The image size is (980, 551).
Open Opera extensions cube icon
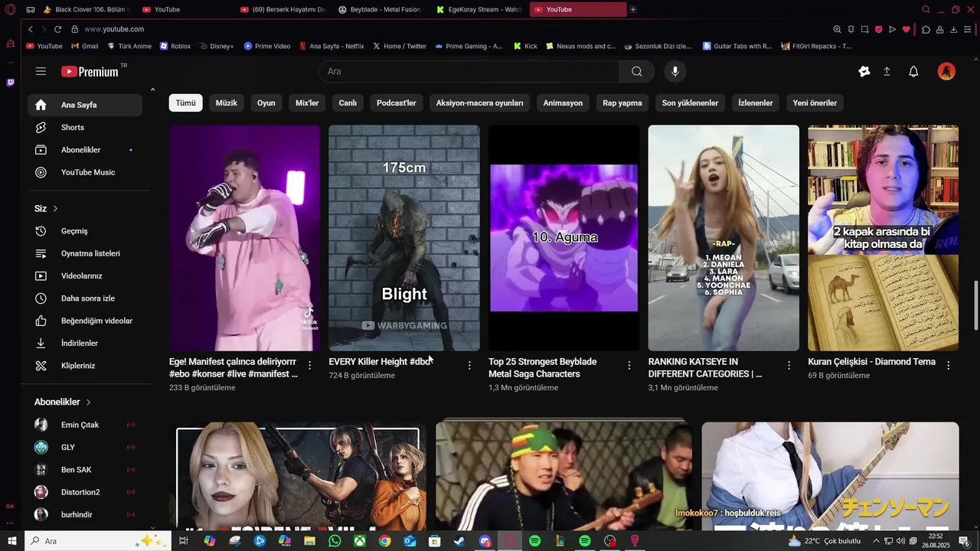[x=926, y=29]
